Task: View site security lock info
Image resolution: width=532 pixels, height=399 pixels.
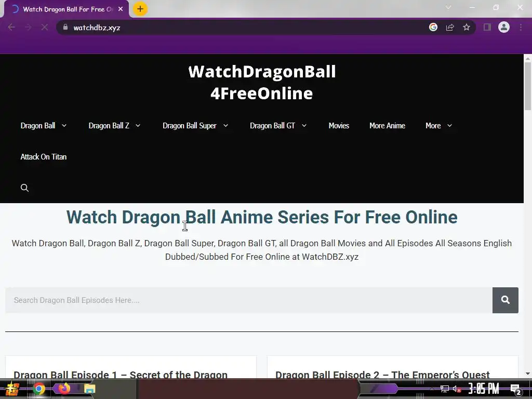Action: 65,27
